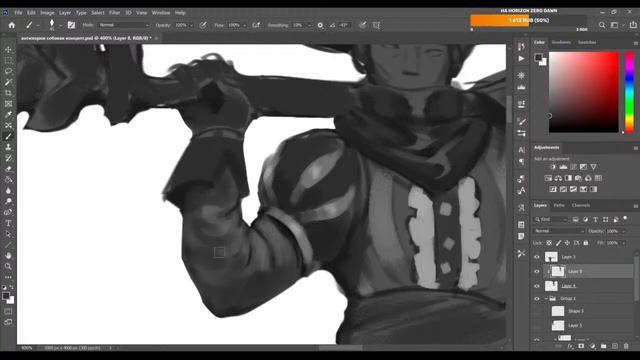640x360 pixels.
Task: Create a new layer icon
Action: coord(615,346)
